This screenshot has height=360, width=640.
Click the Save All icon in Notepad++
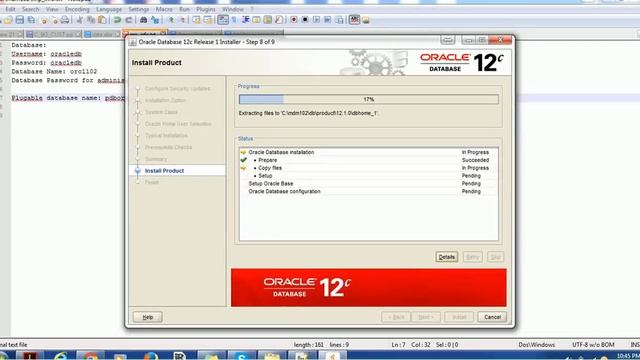(31, 20)
